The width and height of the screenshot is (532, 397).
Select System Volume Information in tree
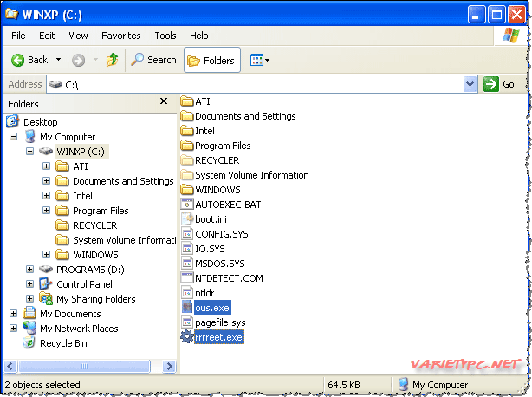click(x=124, y=240)
